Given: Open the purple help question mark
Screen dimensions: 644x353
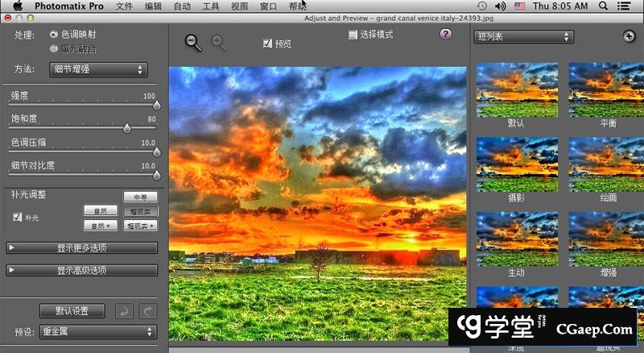Looking at the screenshot, I should (x=446, y=34).
